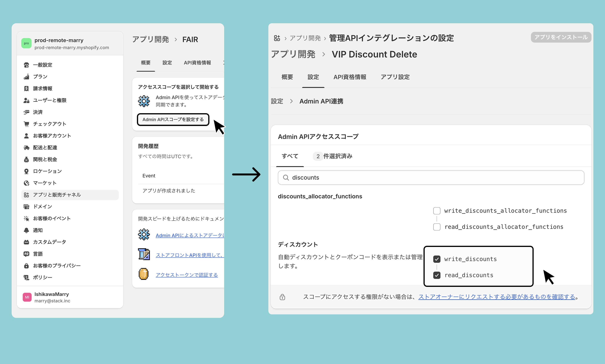
Task: Open チェックアウト cart icon in sidebar
Action: tap(26, 124)
